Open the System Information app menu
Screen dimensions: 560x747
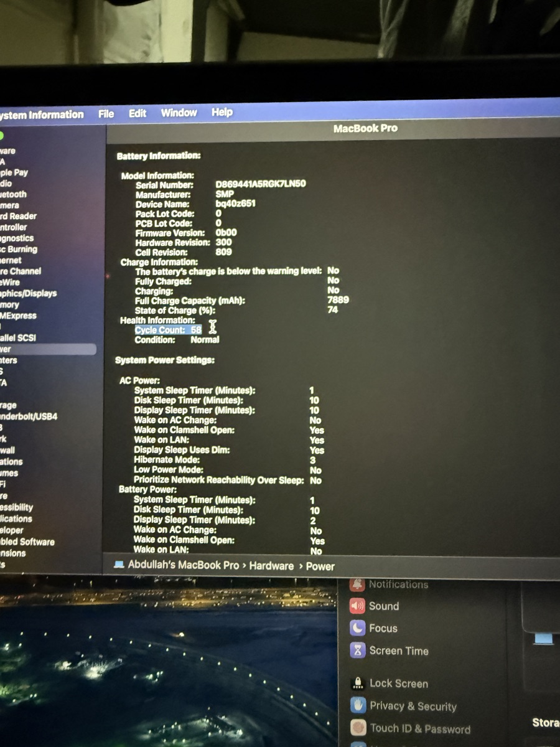point(41,115)
